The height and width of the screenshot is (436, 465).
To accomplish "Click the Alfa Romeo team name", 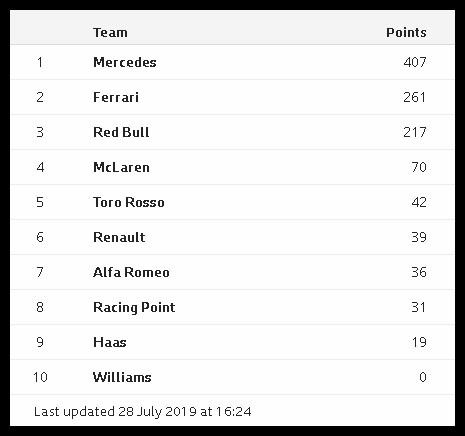I will [x=131, y=272].
